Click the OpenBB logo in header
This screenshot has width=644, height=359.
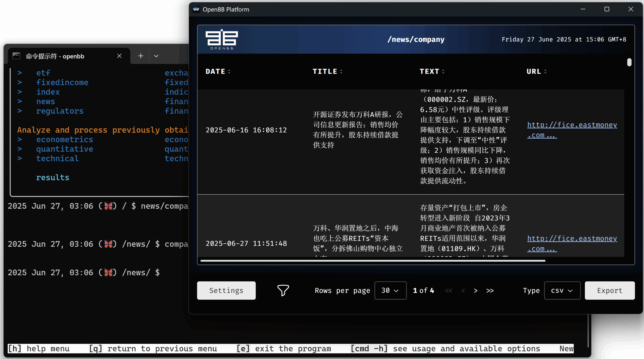pos(222,39)
